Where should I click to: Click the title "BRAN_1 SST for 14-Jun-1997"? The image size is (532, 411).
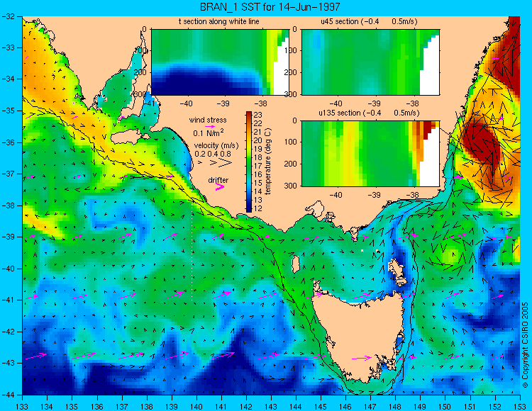point(270,7)
